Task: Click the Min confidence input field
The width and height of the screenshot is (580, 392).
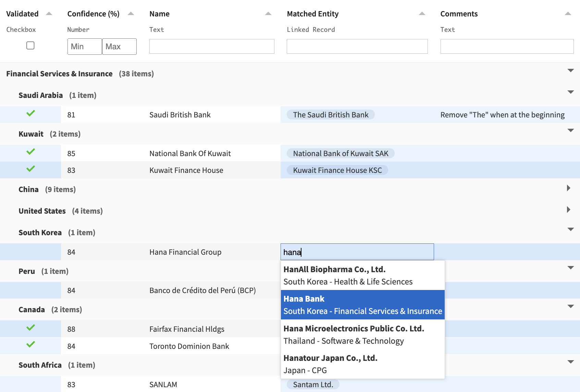Action: click(84, 46)
